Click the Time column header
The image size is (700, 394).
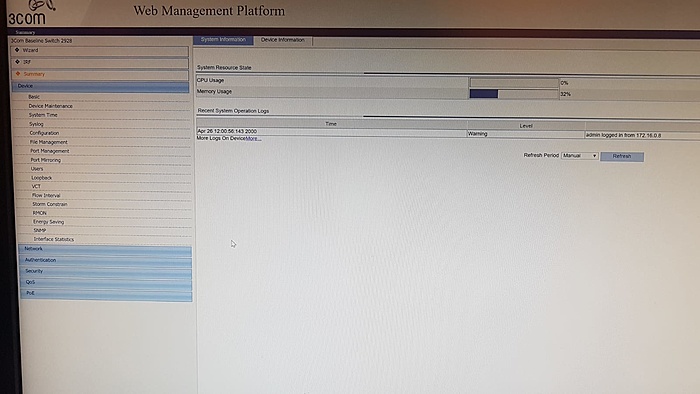pos(331,124)
